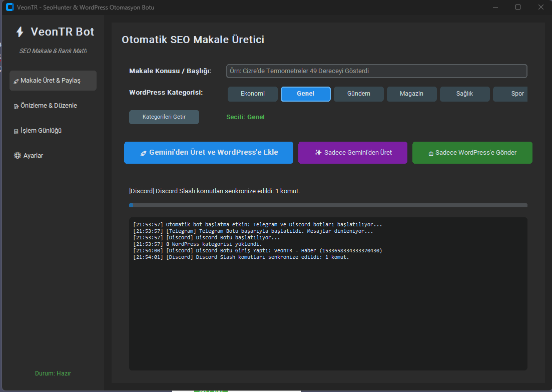This screenshot has width=552, height=392.
Task: Maximize the VeonTR window
Action: 518,7
